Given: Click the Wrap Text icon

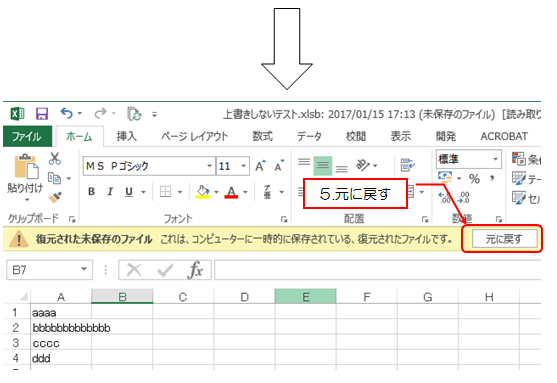Looking at the screenshot, I should (x=407, y=165).
